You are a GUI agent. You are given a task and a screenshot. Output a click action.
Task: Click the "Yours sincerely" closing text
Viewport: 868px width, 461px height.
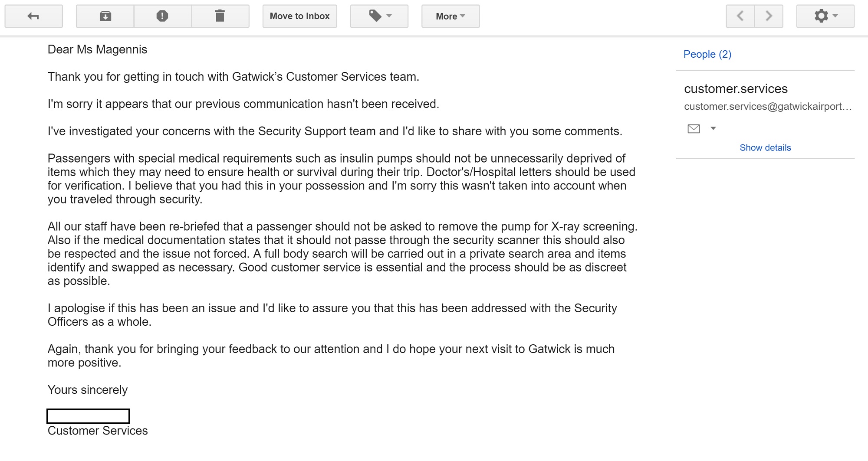(88, 390)
